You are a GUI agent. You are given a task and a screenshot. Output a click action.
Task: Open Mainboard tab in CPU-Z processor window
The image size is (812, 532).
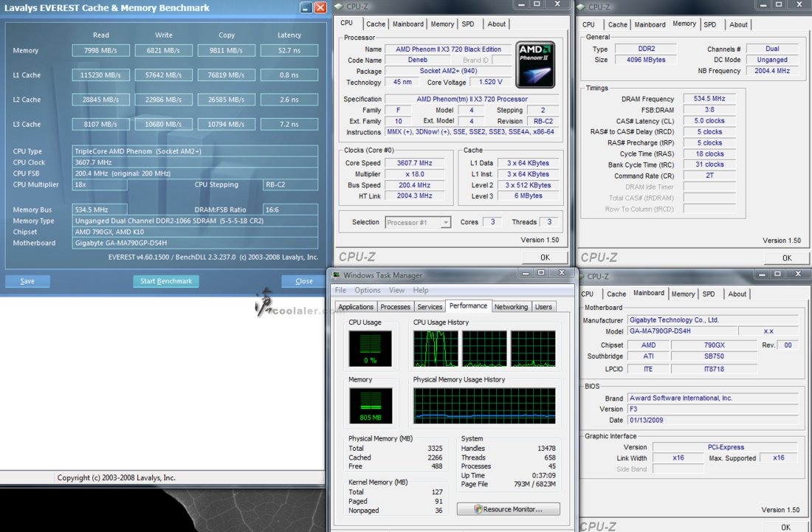tap(408, 24)
